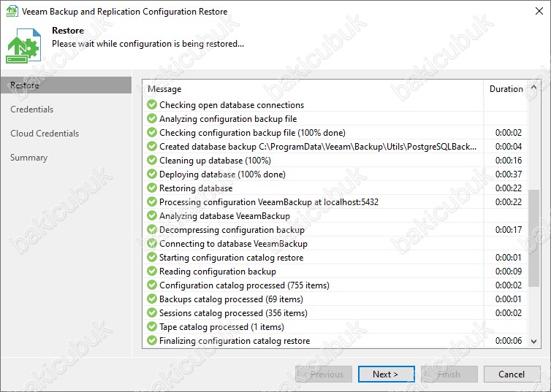
Task: Click duration 0:00:16 for Cleaning up database
Action: point(509,161)
